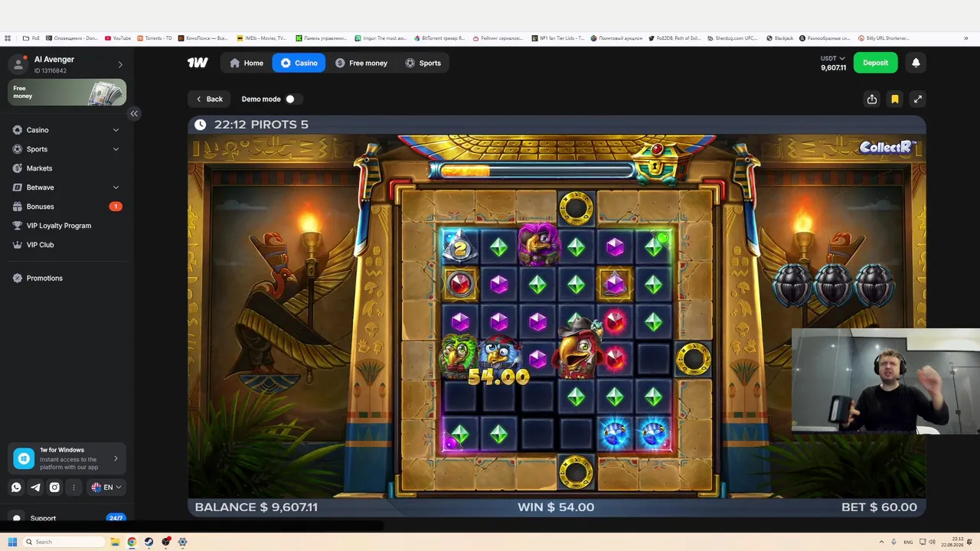Click the 1W logo
This screenshot has width=980, height=551.
click(198, 63)
